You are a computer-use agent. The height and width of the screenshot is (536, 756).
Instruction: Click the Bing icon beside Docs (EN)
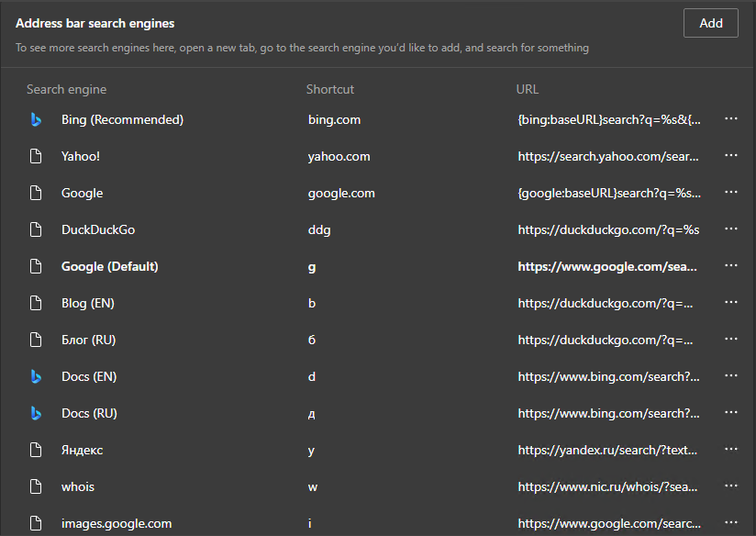[x=36, y=376]
